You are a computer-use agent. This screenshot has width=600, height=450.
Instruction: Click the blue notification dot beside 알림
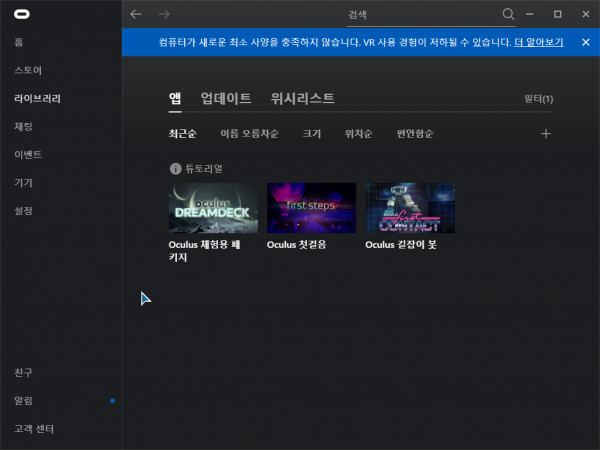pos(112,401)
